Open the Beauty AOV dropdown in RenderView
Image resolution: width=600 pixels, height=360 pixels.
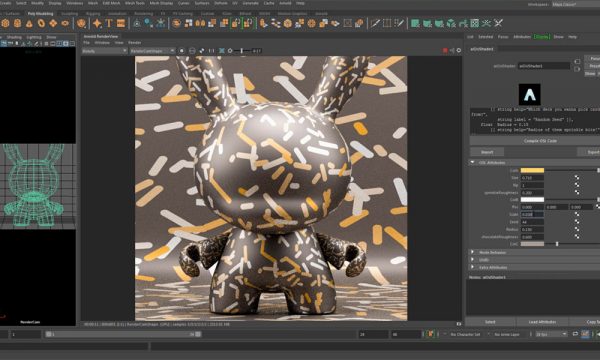104,50
